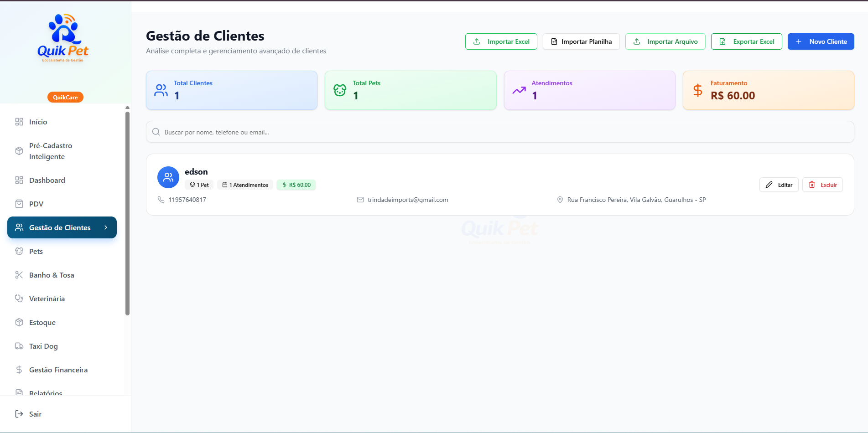Click the QuikCare orange badge
This screenshot has width=868, height=433.
tap(65, 97)
